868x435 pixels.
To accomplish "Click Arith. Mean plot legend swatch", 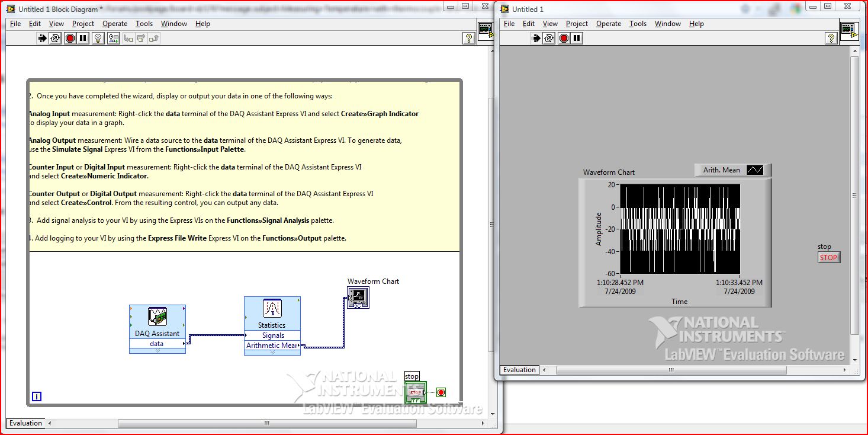I will point(755,170).
